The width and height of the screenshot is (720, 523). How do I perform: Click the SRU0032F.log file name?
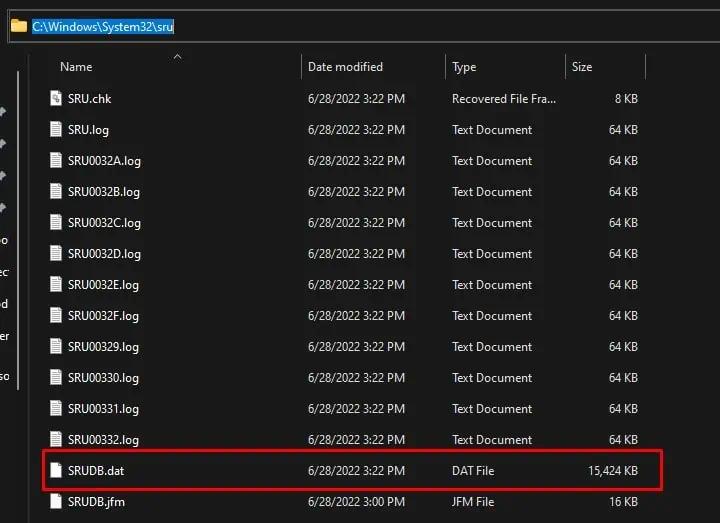(x=103, y=316)
